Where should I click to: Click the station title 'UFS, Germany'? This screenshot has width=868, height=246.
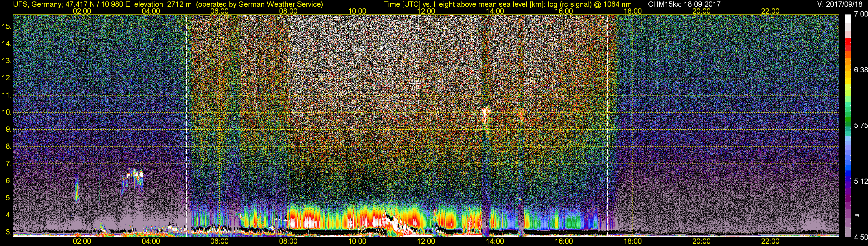coord(37,4)
